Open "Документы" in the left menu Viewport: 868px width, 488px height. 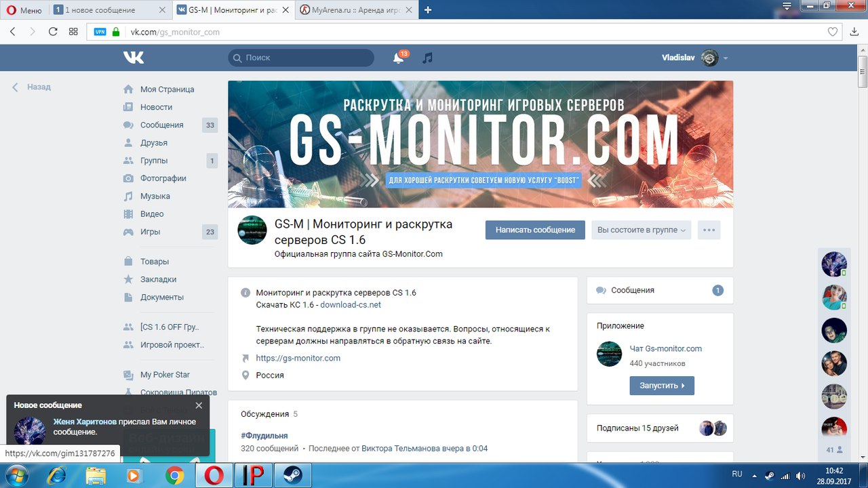(161, 297)
